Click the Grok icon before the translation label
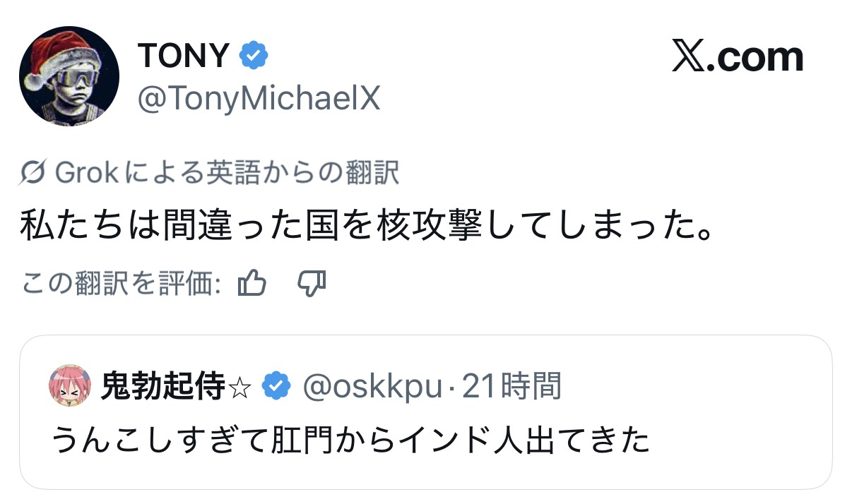852x504 pixels. click(x=35, y=173)
